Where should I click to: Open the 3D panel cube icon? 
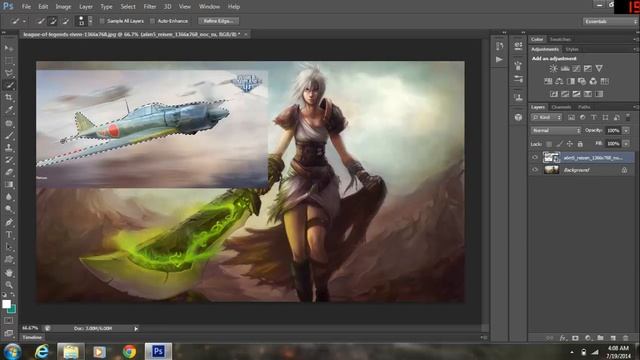pyautogui.click(x=518, y=118)
